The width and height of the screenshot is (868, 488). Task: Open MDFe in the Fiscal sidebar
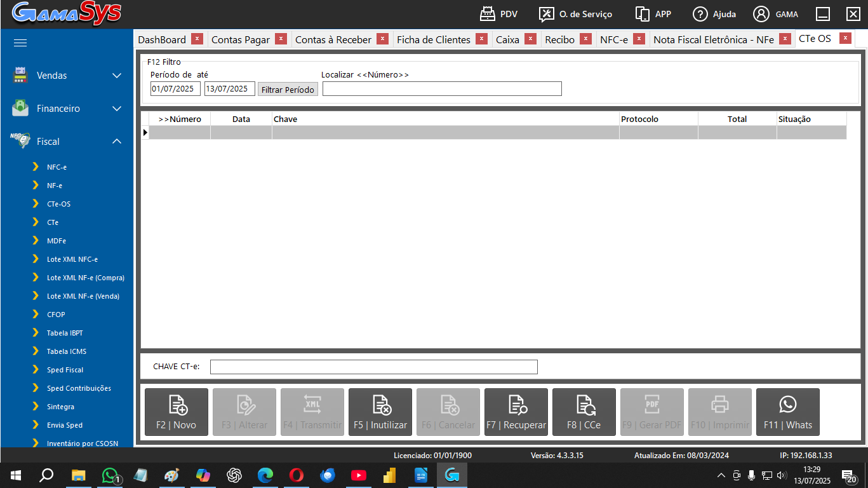57,241
